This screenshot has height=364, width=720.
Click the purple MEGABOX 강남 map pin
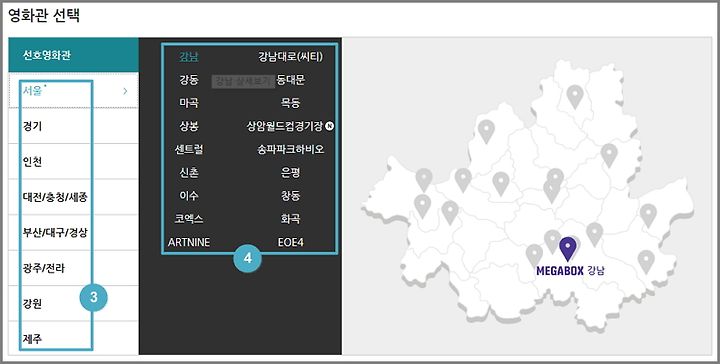pos(568,249)
